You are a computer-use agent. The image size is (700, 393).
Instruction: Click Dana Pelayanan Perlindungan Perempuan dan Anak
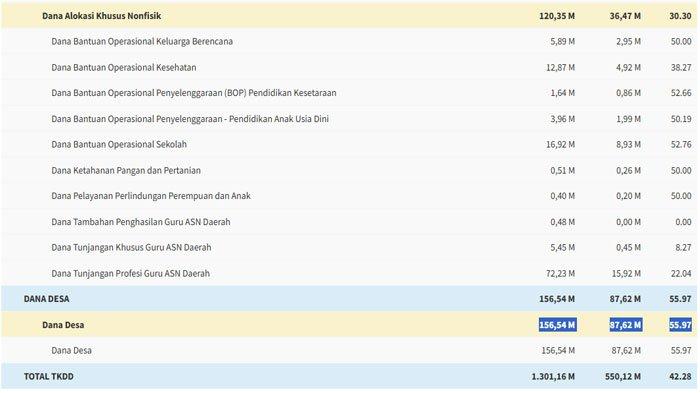[x=151, y=196]
